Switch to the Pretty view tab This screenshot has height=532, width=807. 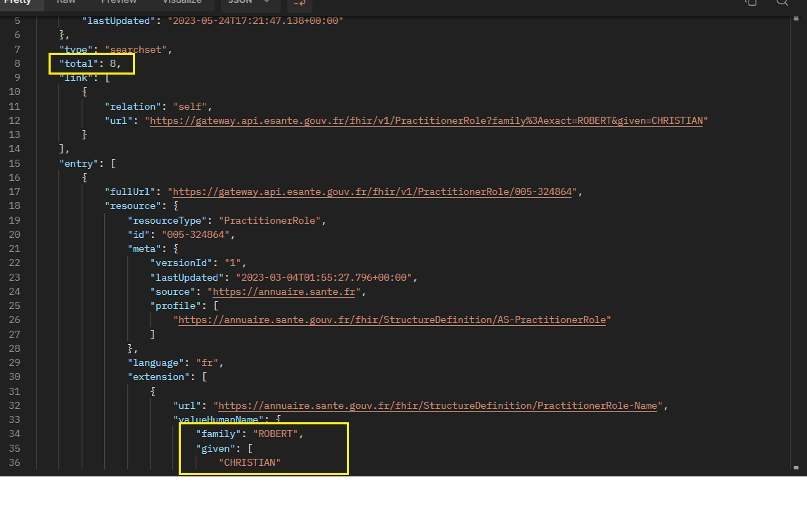[17, 2]
